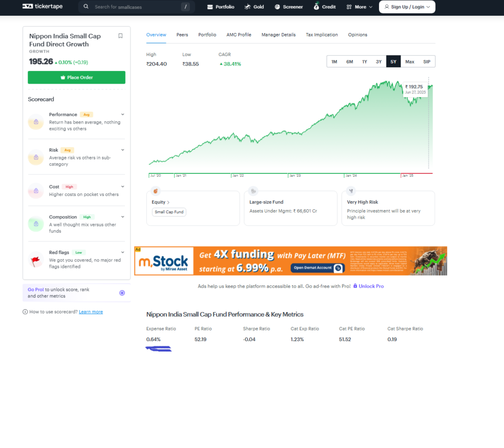Click the search for smallcases field
504x448 pixels.
[137, 7]
